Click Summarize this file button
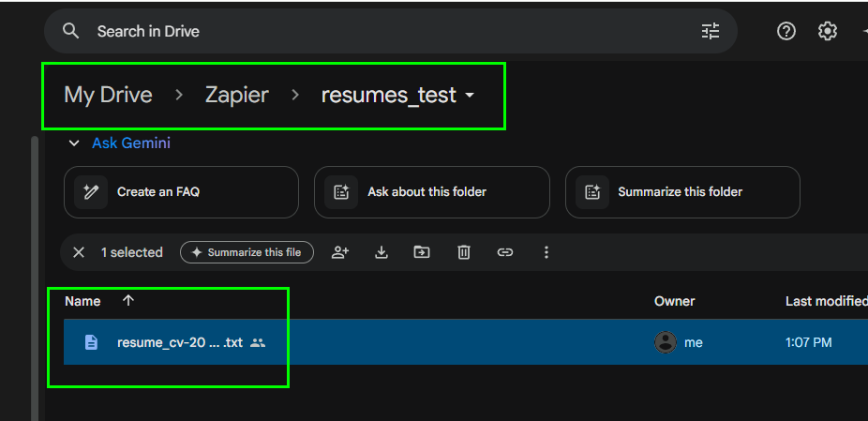Screen dimensions: 868x421 247,252
